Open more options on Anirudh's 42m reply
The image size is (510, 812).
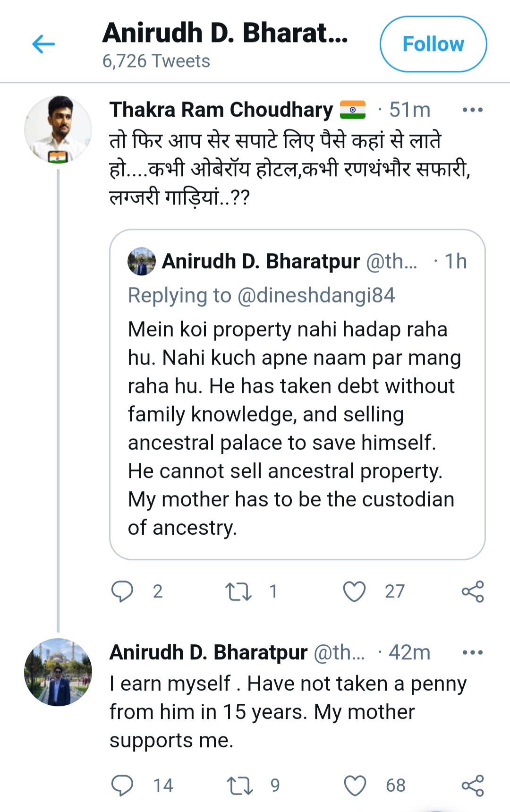pyautogui.click(x=472, y=653)
